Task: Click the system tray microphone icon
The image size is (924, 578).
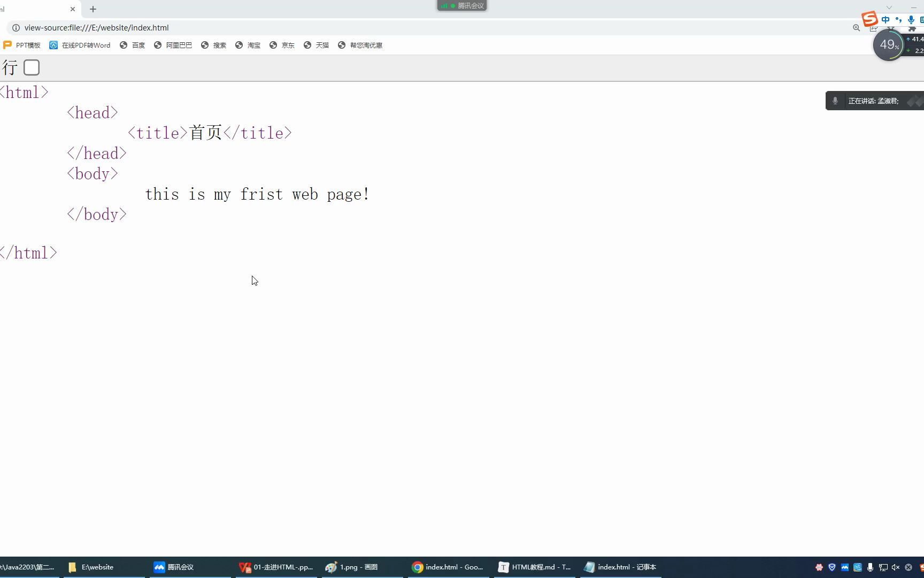Action: coord(871,567)
